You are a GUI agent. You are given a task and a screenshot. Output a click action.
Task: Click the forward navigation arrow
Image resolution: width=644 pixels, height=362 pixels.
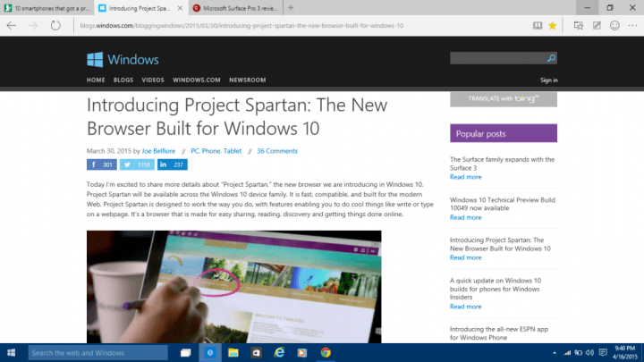(33, 25)
